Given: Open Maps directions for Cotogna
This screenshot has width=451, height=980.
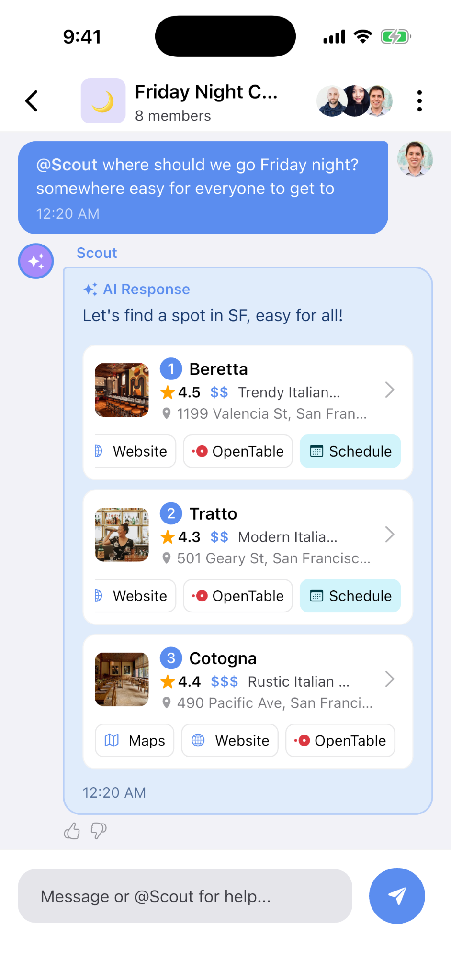Looking at the screenshot, I should click(x=134, y=740).
